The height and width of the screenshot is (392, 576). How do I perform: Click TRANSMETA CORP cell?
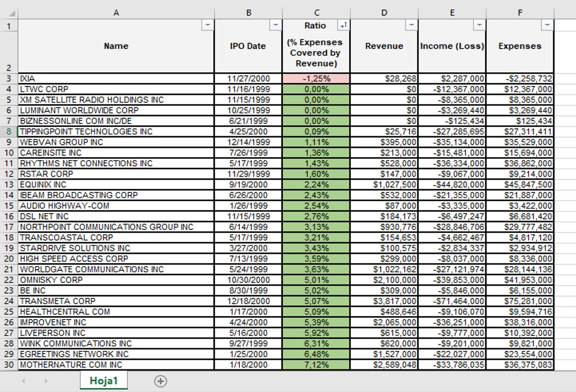point(116,301)
